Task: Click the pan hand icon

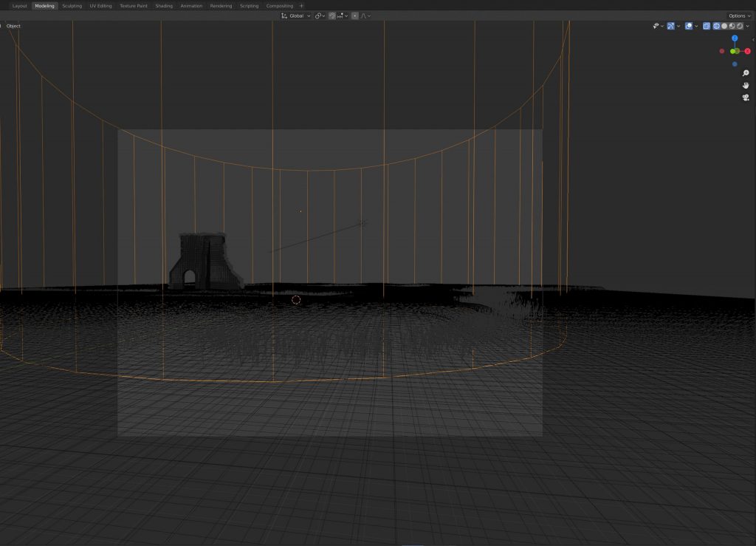Action: [x=746, y=85]
